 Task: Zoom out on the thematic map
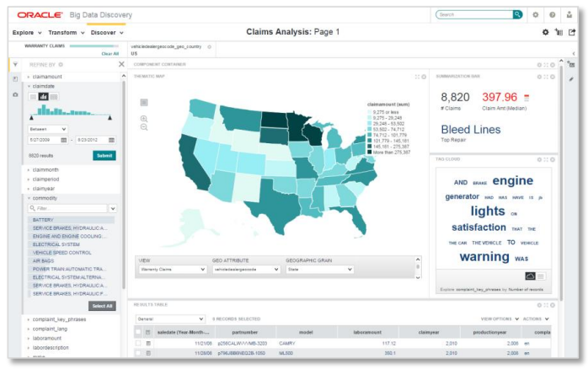pos(143,127)
